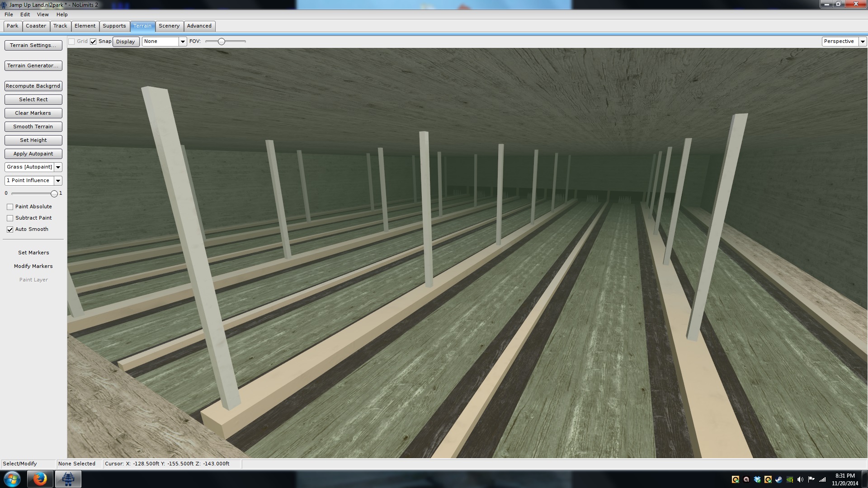Enable the Paint Absolute checkbox
The width and height of the screenshot is (868, 488).
tap(10, 207)
